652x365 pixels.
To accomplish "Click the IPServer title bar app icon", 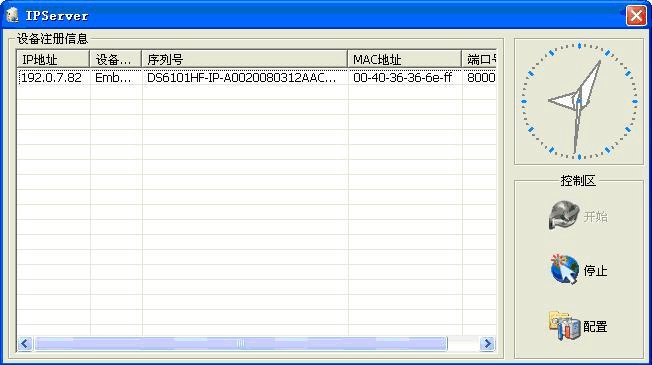I will (x=12, y=15).
